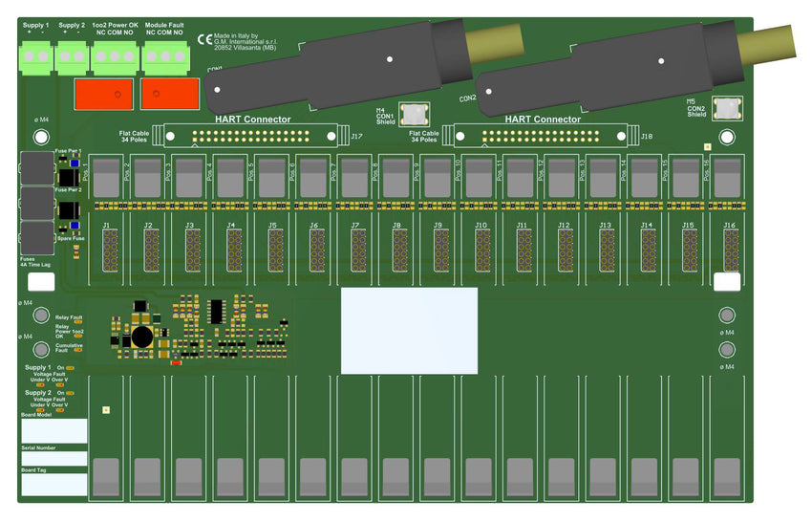The height and width of the screenshot is (522, 812).
Task: Click the 1oo2 Power OK terminal block
Action: coord(114,56)
